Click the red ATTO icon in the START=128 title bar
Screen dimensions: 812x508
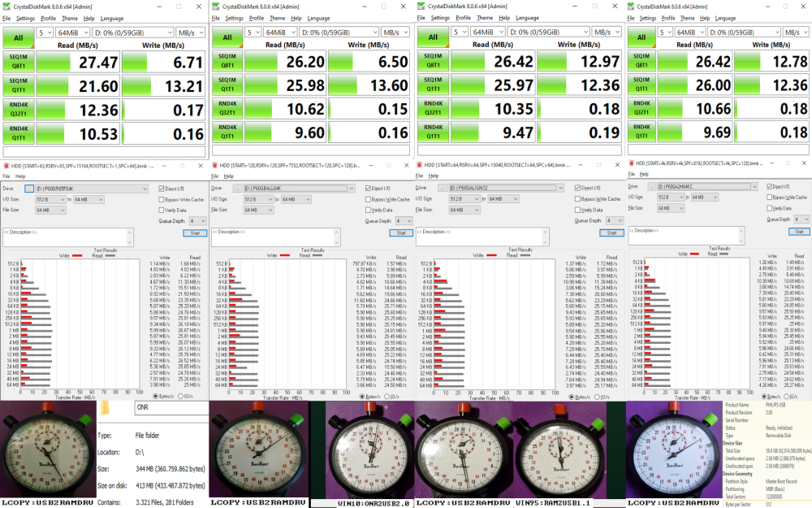214,165
